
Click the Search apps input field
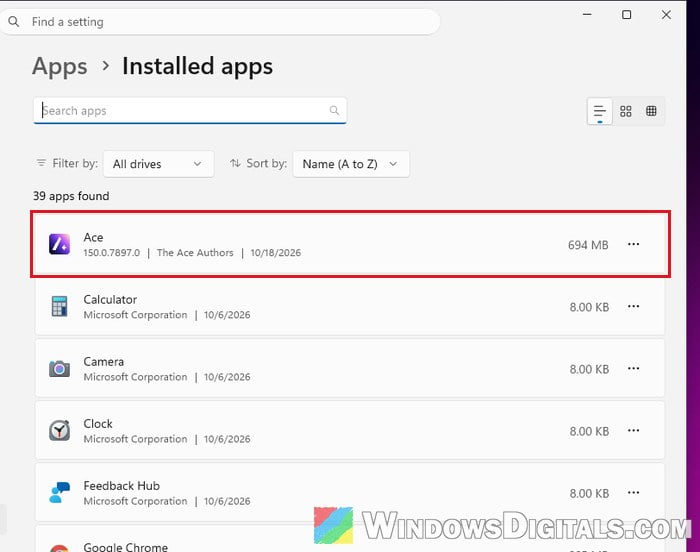(x=190, y=110)
